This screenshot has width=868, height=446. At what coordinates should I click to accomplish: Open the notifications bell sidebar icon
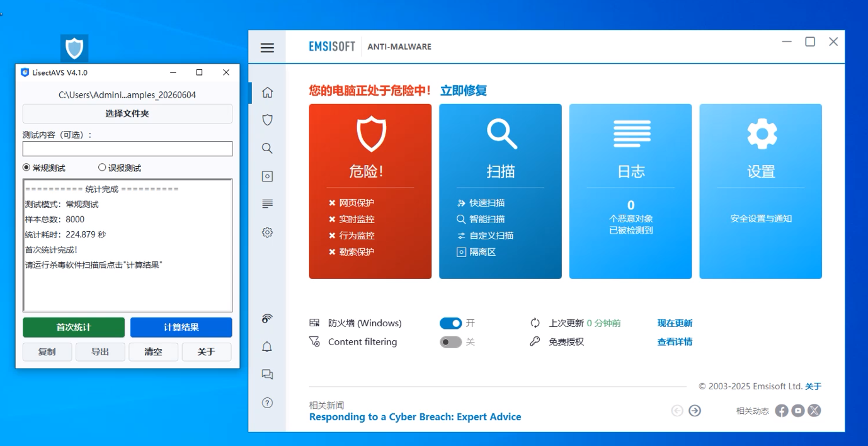267,347
